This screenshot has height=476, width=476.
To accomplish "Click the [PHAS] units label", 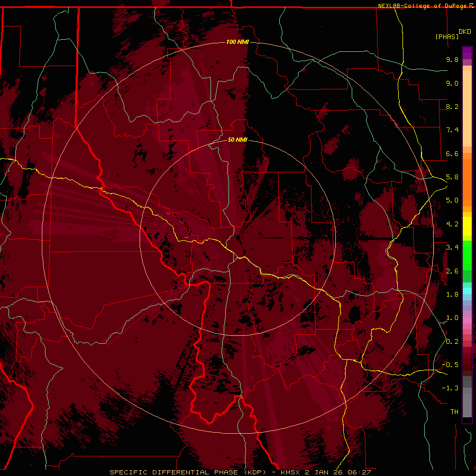I will (x=447, y=36).
